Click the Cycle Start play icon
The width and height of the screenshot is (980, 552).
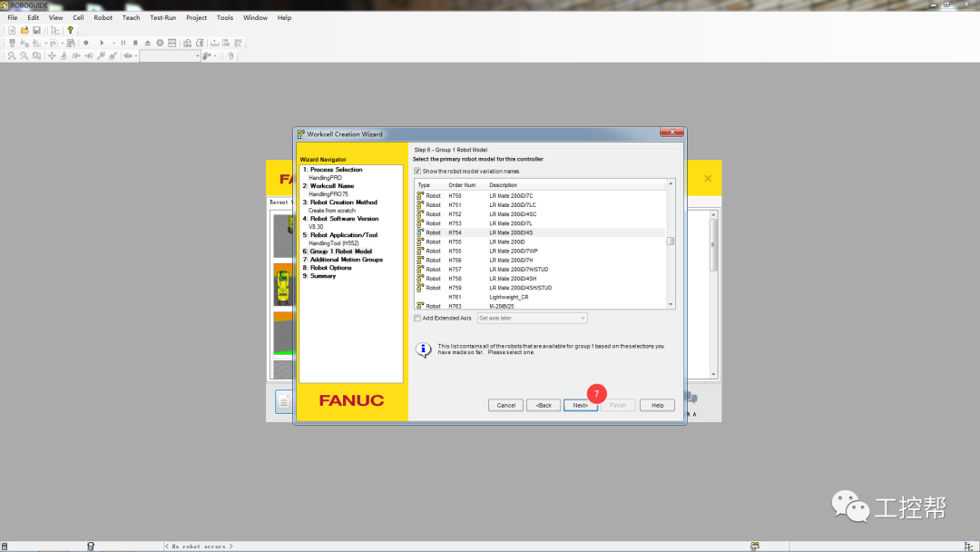click(x=102, y=44)
